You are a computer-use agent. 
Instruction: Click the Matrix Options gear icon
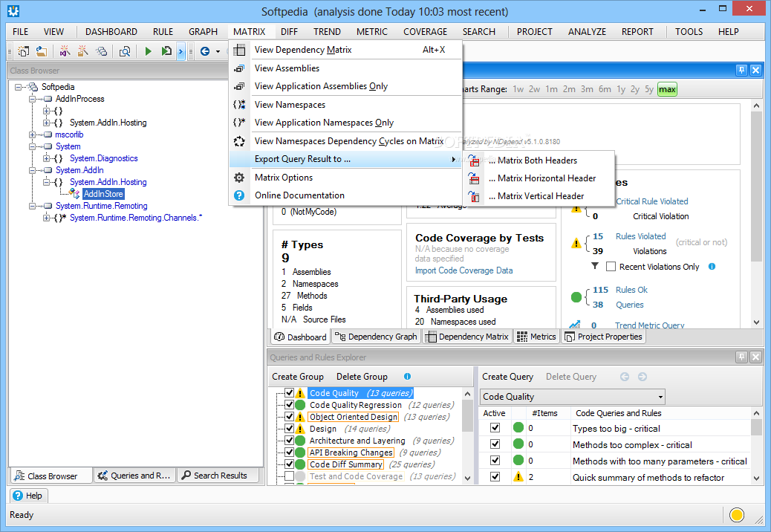pos(239,178)
